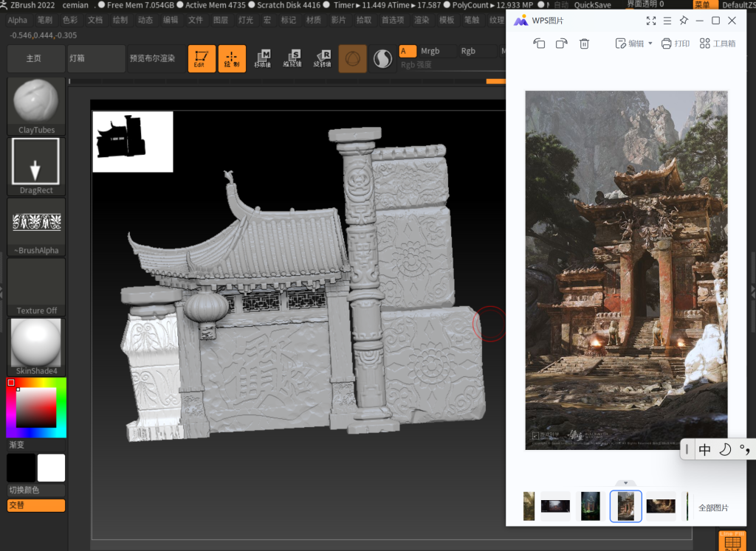Activate the 绘制 draw mode button
This screenshot has width=756, height=551.
coord(232,59)
